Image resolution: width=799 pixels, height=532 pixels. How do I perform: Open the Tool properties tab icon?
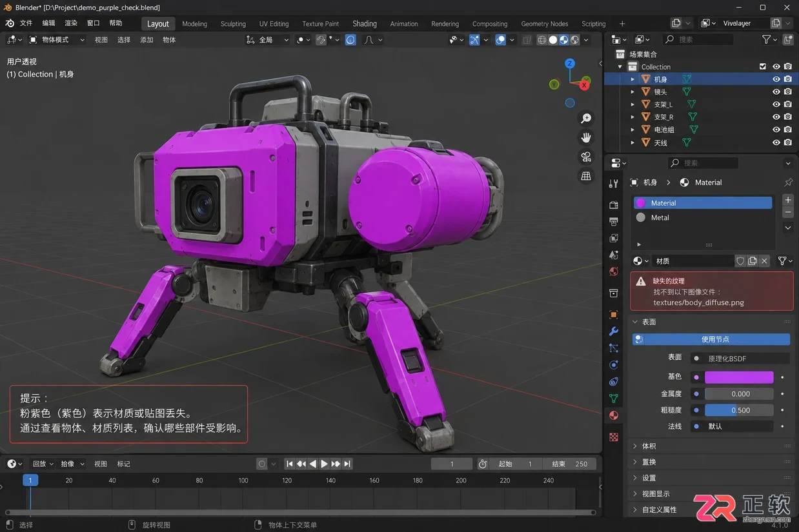[x=614, y=184]
